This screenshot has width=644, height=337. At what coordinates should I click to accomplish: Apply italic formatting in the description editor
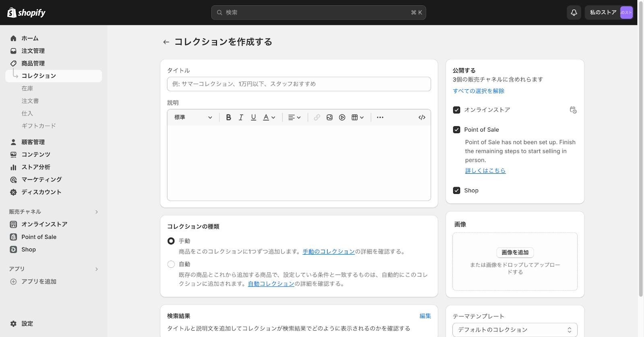click(241, 117)
